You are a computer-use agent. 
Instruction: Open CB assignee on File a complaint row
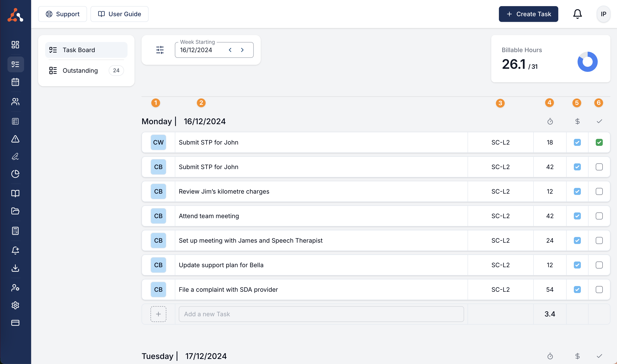pos(158,290)
